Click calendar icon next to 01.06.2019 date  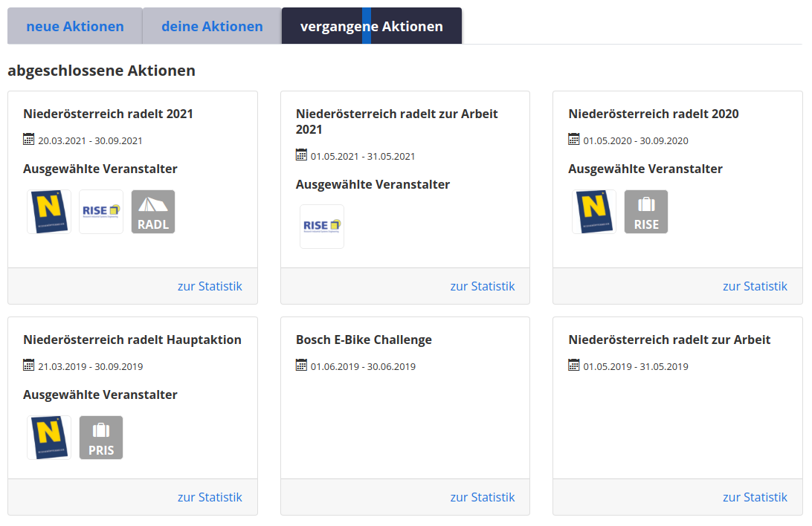pos(301,365)
